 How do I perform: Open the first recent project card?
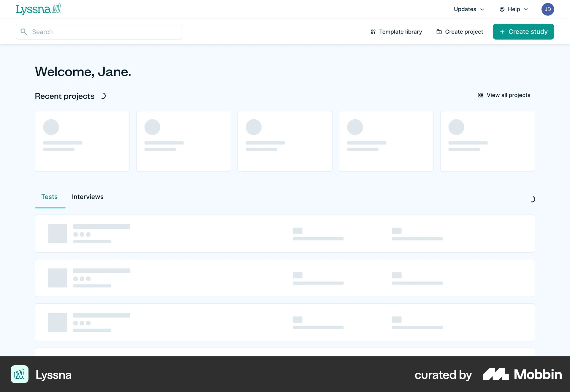click(x=82, y=141)
